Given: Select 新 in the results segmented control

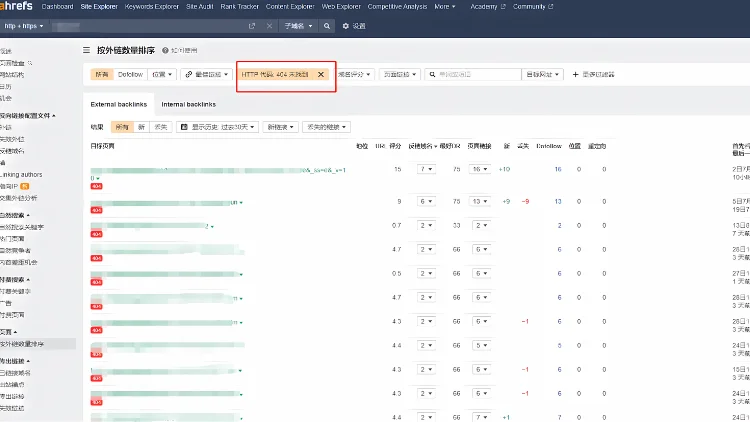Looking at the screenshot, I should pos(142,127).
